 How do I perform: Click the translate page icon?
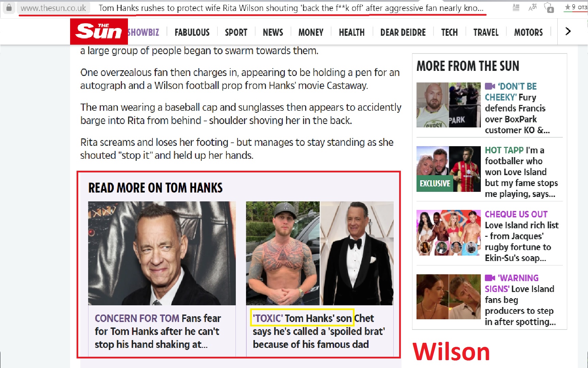[533, 7]
